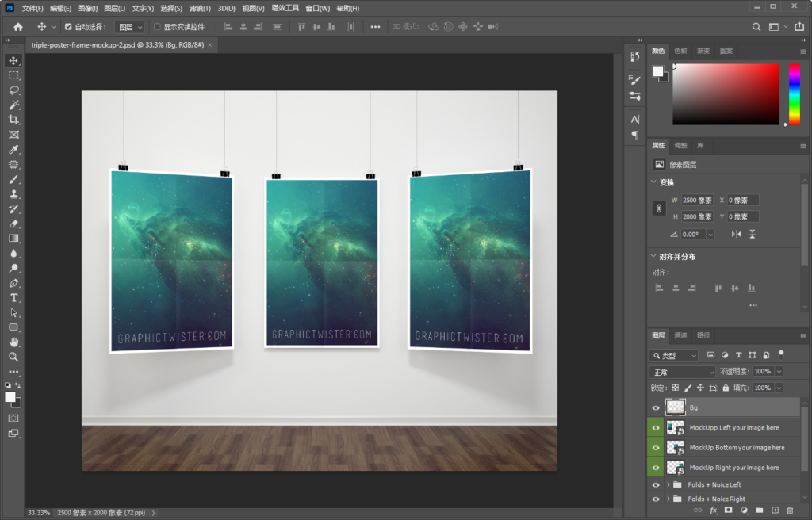Open the 滤镜(T) menu

tap(200, 8)
